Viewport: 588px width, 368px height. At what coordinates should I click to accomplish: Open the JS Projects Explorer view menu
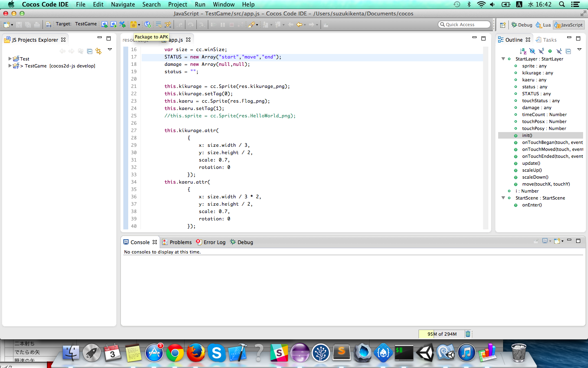tap(110, 49)
